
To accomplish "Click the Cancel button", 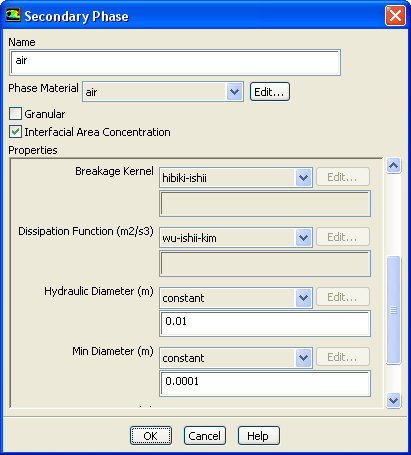I will [x=205, y=436].
